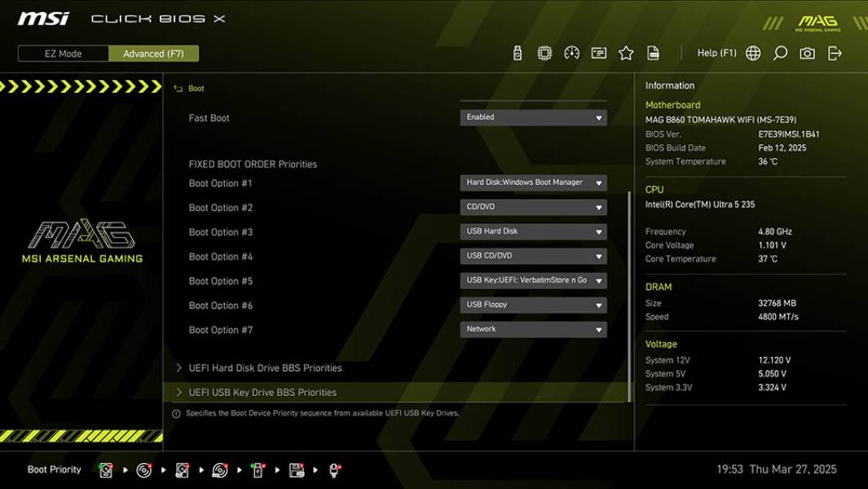This screenshot has width=868, height=489.
Task: Click the back arrow next to Boot
Action: tap(178, 89)
